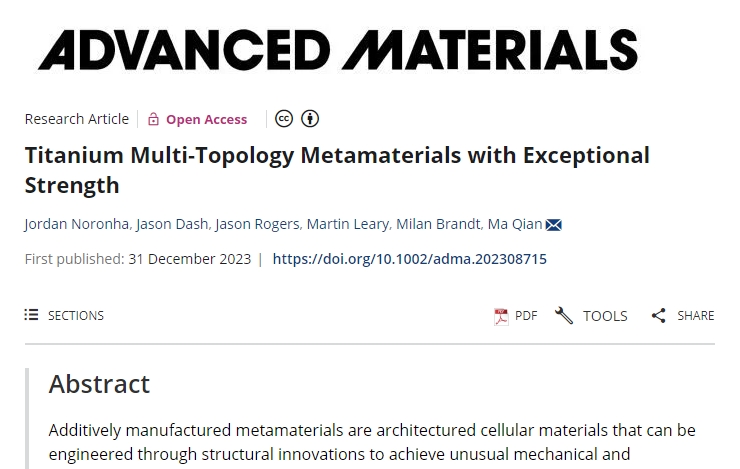Click author name Ma Qian

(x=515, y=224)
